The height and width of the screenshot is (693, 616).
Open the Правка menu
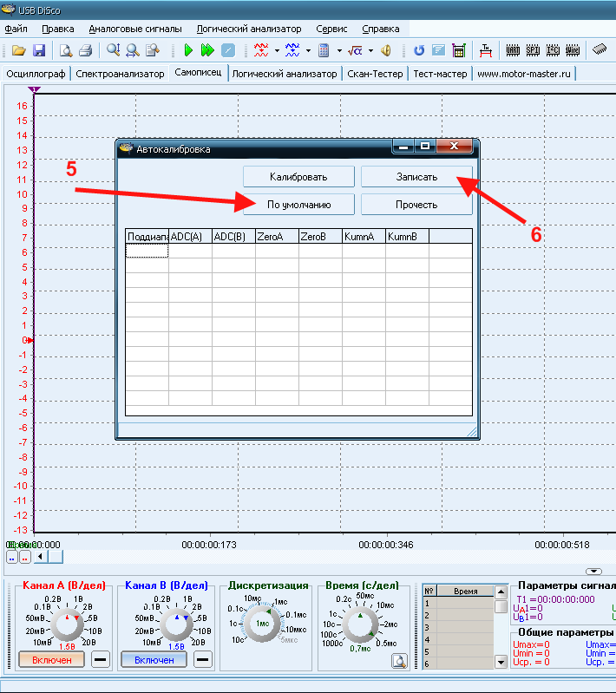[x=58, y=29]
